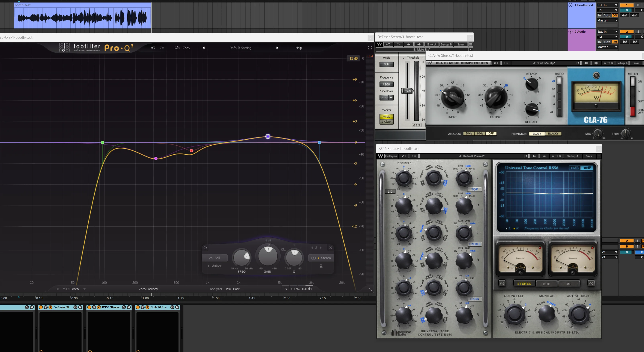Screen dimensions: 644x352
Task: Open the Pro-Q 3 Help menu
Action: coord(299,48)
